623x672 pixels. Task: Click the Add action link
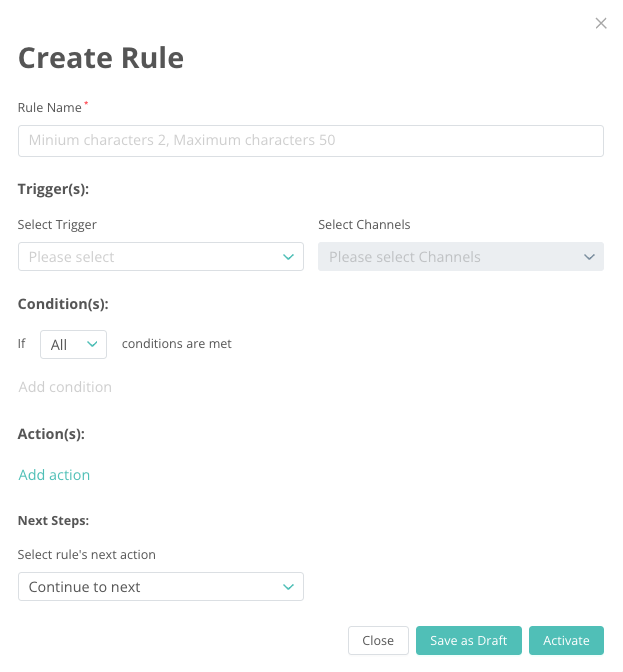pyautogui.click(x=54, y=475)
